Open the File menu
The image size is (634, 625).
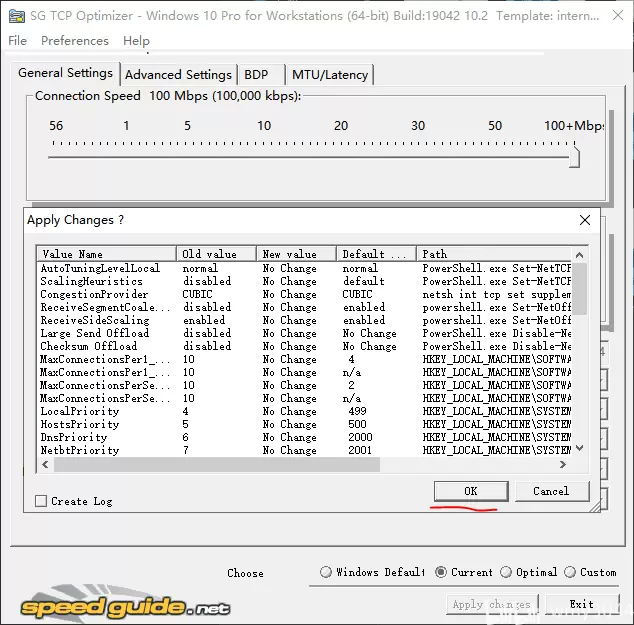tap(17, 41)
